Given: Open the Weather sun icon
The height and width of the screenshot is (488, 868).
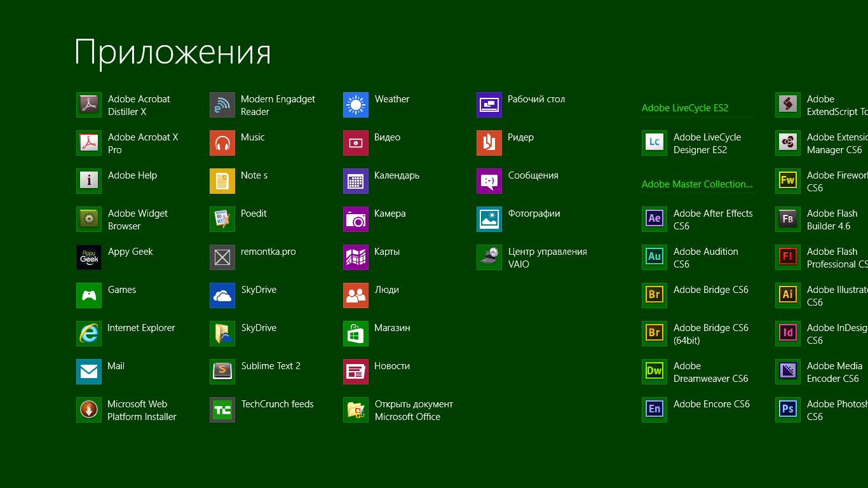Looking at the screenshot, I should coord(356,105).
